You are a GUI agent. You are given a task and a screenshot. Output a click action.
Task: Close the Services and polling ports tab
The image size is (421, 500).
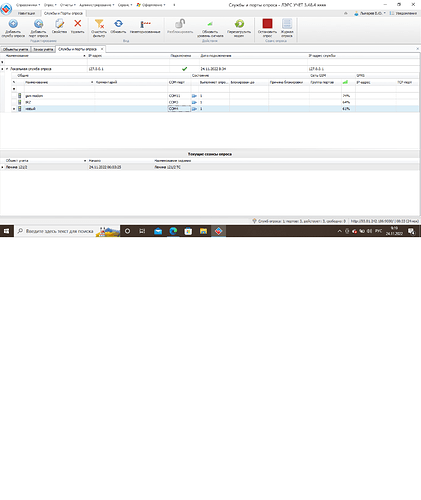click(x=102, y=49)
